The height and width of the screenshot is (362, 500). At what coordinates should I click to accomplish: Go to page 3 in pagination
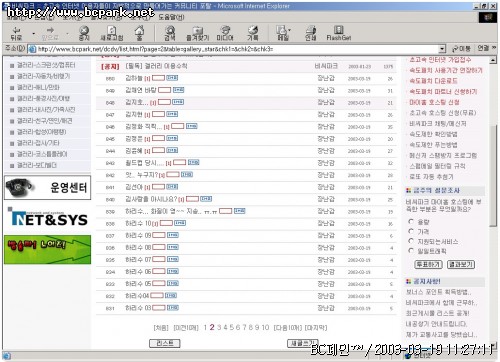(x=219, y=327)
